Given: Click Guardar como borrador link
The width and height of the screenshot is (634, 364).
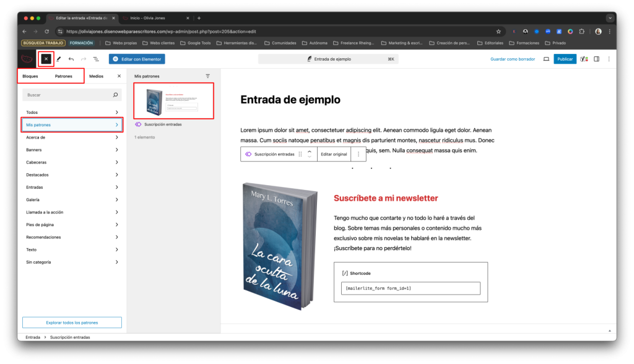Looking at the screenshot, I should 512,59.
